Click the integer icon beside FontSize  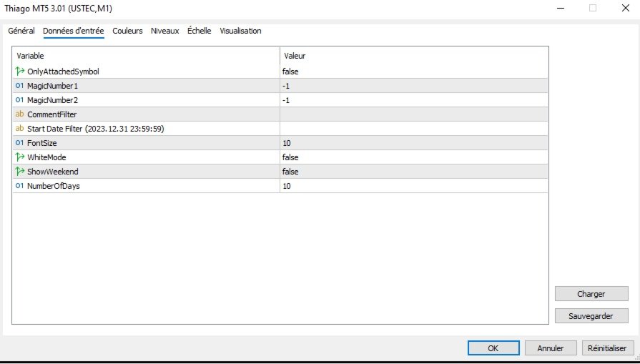19,143
